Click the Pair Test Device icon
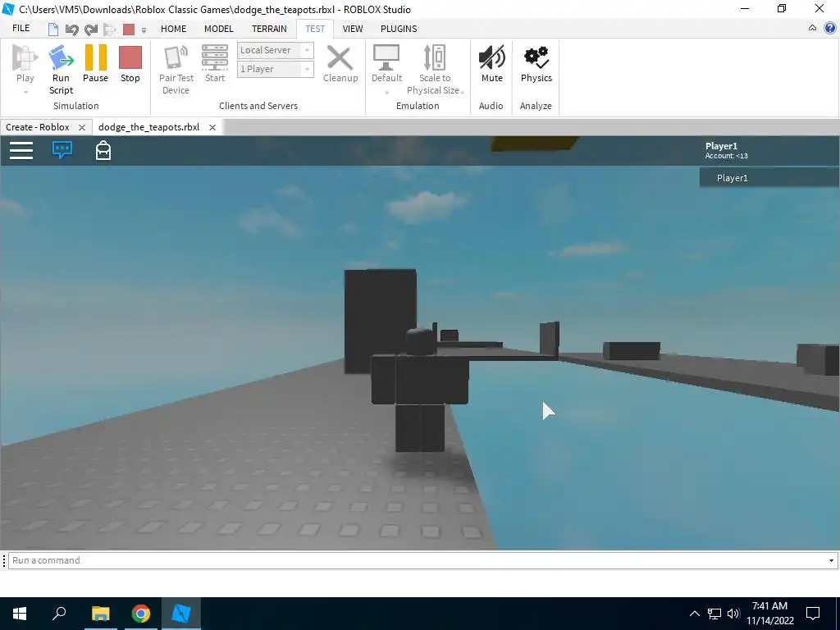 click(176, 58)
